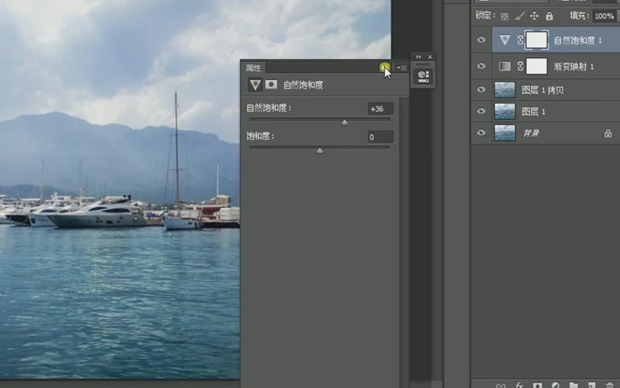
Task: Click the padlock icon on 背景 layer
Action: point(608,133)
